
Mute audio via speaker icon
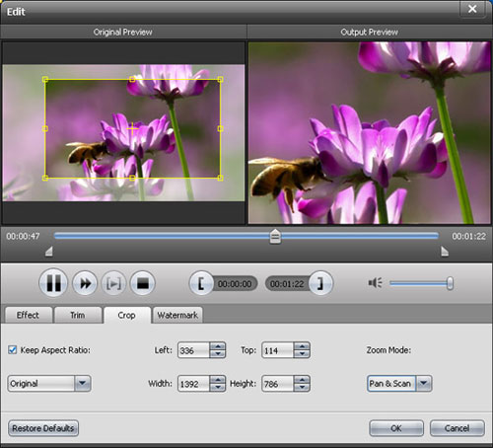tap(375, 283)
